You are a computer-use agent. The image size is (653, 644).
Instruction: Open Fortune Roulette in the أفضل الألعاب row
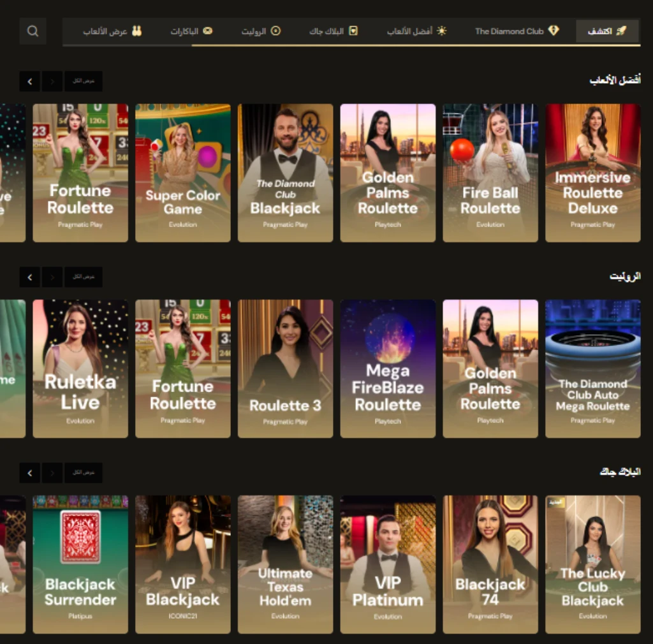click(80, 173)
